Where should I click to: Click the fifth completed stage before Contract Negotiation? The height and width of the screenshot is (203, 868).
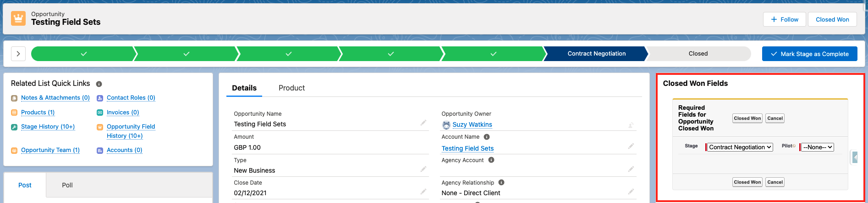tap(493, 54)
